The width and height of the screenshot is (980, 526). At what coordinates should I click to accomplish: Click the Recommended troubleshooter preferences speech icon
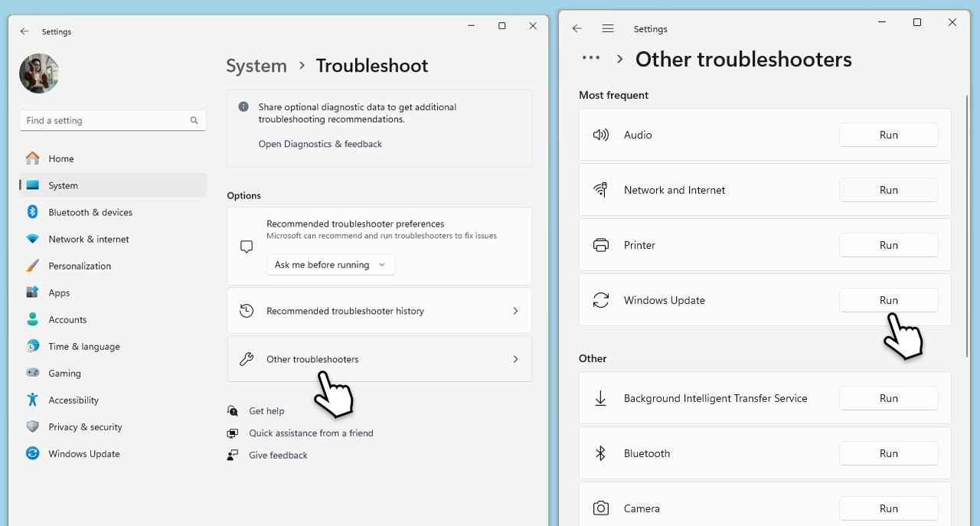[247, 247]
